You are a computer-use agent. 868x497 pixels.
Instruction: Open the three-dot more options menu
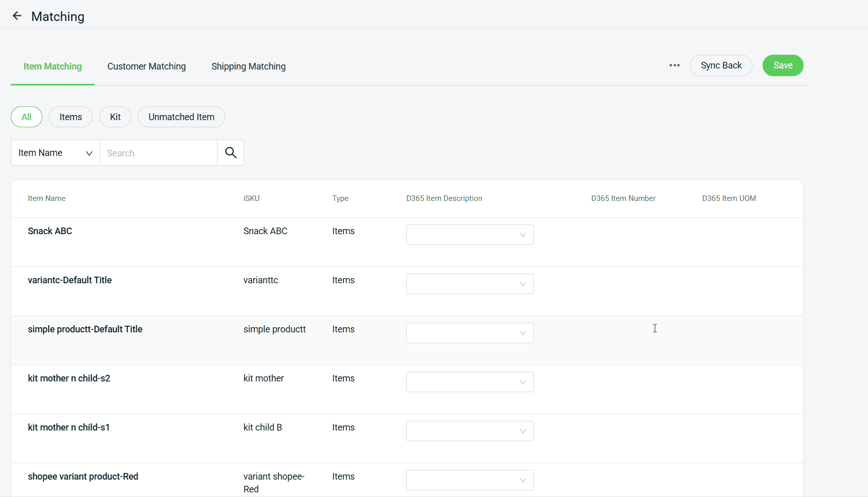pos(675,65)
